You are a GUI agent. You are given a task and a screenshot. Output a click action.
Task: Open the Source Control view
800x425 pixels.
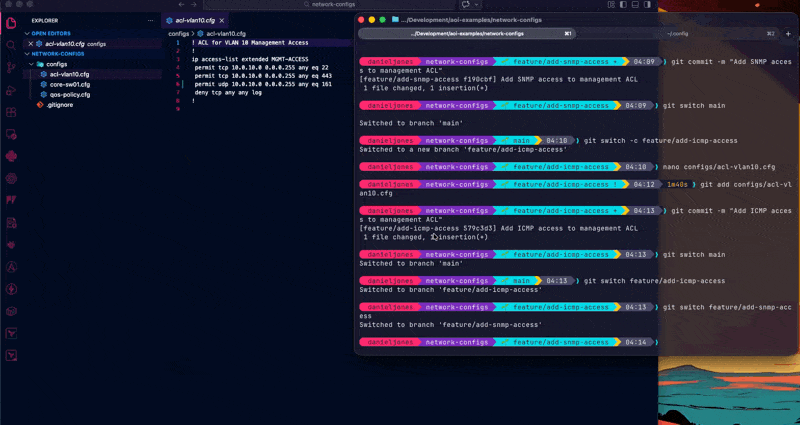[x=11, y=67]
